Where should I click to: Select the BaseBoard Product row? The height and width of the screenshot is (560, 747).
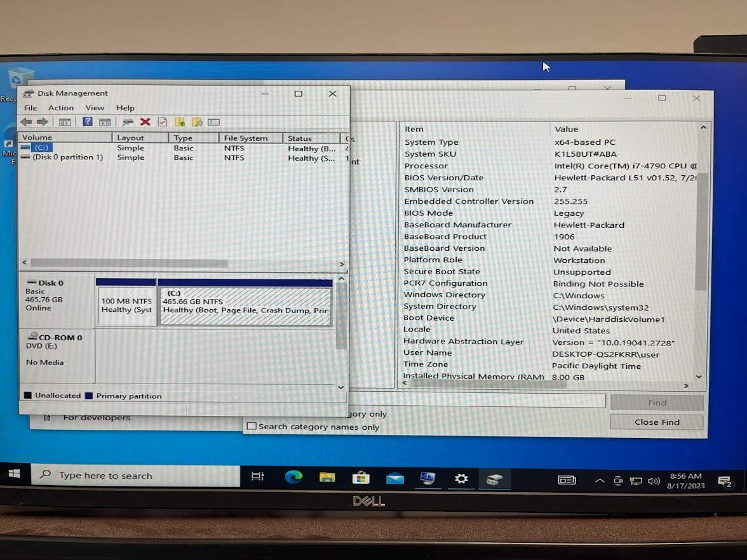[x=550, y=236]
